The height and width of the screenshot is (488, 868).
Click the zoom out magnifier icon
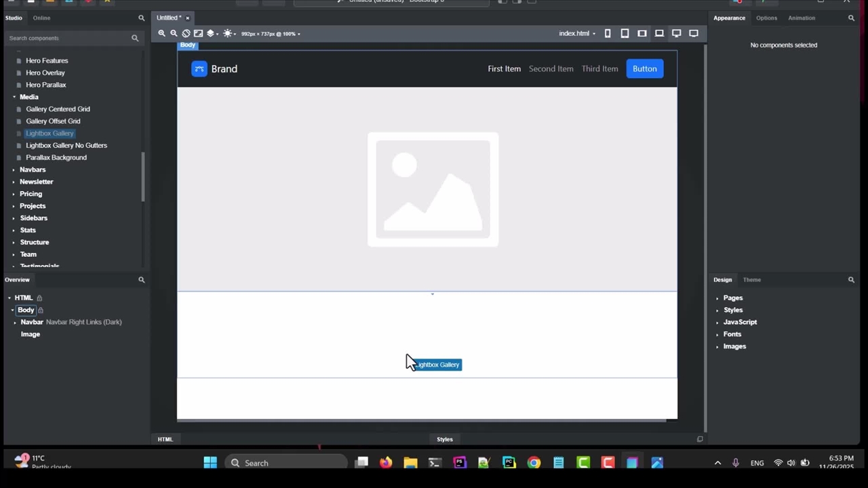pyautogui.click(x=174, y=33)
